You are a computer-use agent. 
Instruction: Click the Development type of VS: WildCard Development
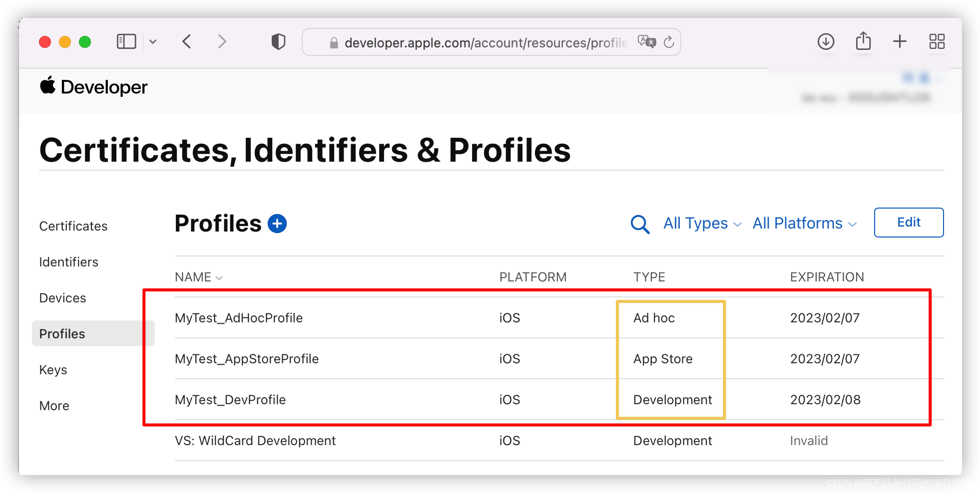coord(672,441)
